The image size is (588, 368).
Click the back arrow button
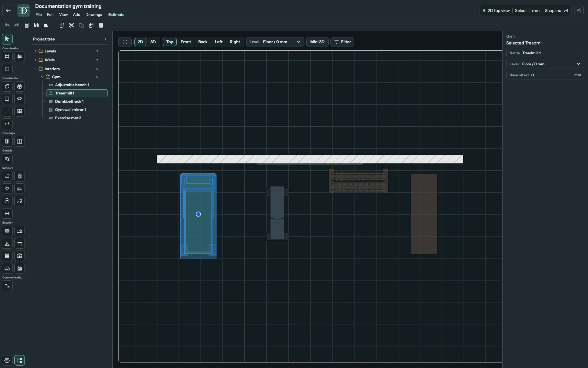tap(8, 10)
